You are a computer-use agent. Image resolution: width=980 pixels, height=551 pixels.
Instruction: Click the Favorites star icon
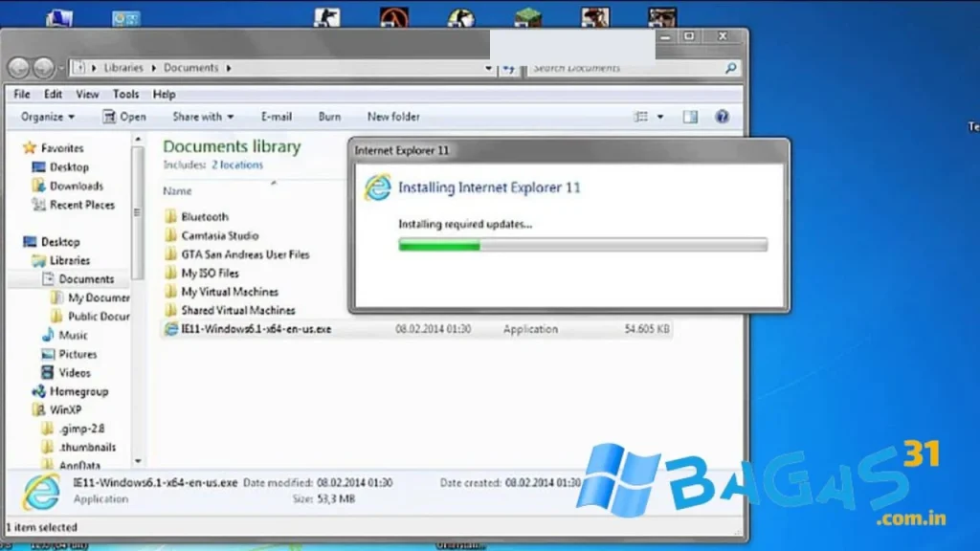pos(30,148)
